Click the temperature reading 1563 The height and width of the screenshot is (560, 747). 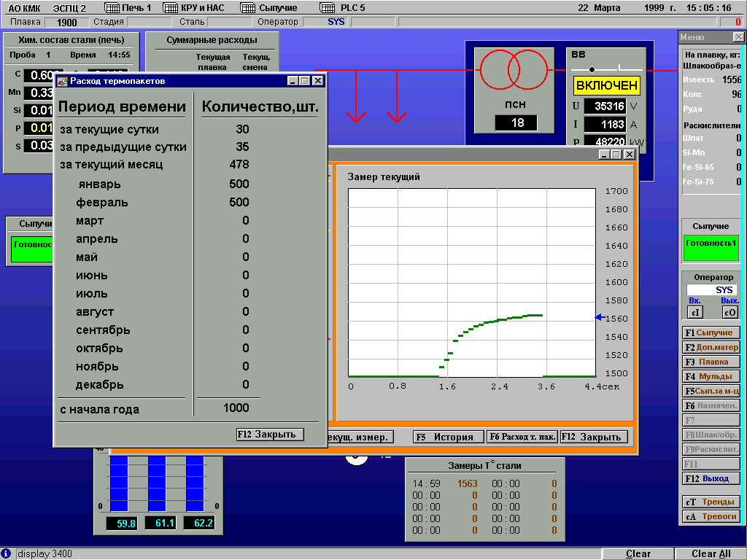click(468, 484)
